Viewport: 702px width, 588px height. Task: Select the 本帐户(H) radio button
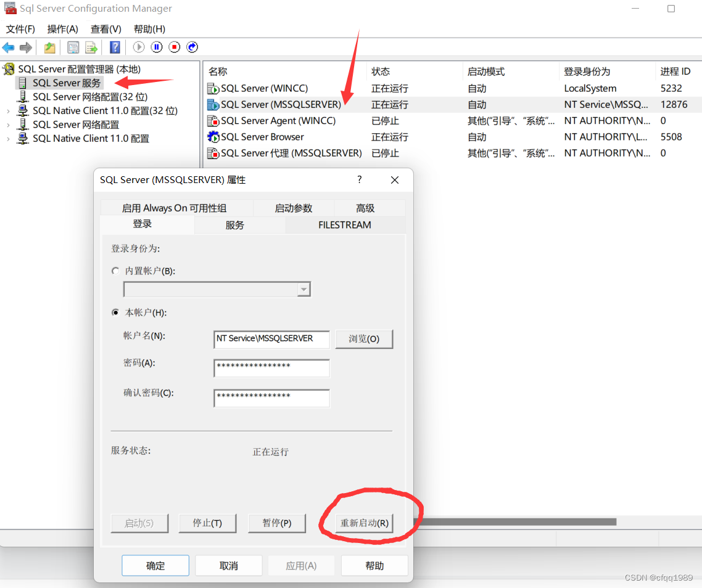tap(115, 312)
